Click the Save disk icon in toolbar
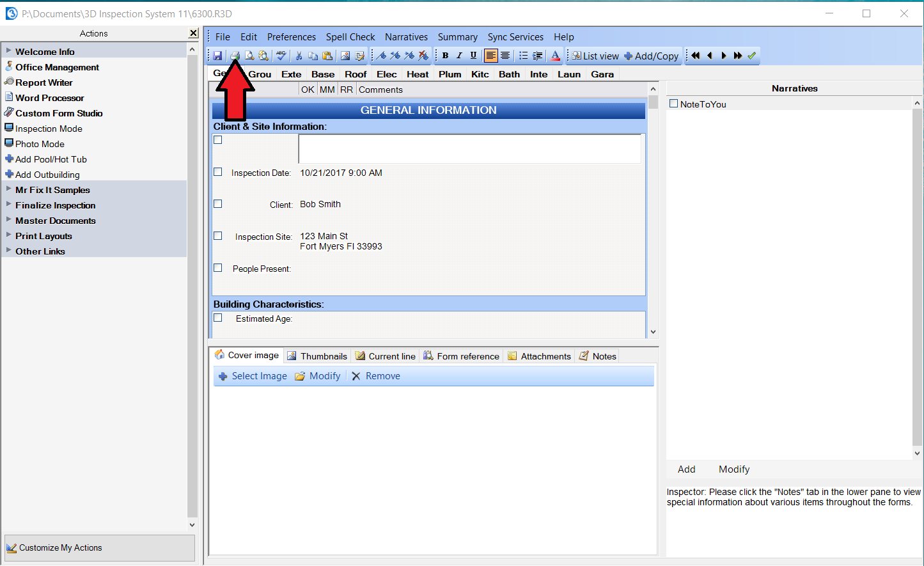 coord(217,56)
